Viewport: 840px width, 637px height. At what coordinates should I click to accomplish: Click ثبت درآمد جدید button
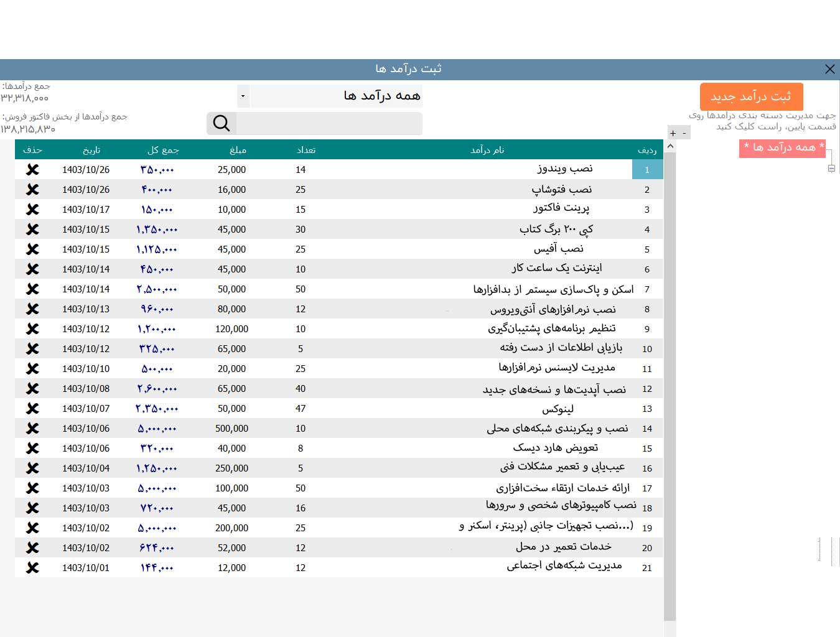tap(752, 96)
